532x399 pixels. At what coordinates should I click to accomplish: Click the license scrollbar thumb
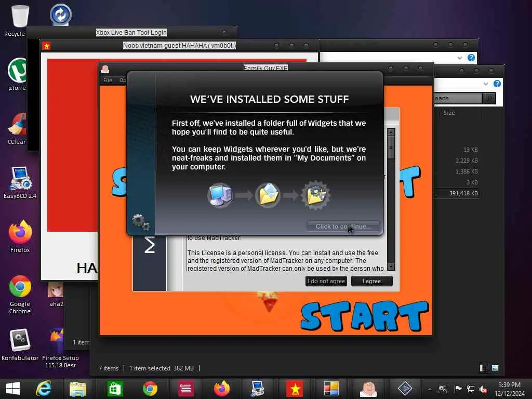pos(391,147)
